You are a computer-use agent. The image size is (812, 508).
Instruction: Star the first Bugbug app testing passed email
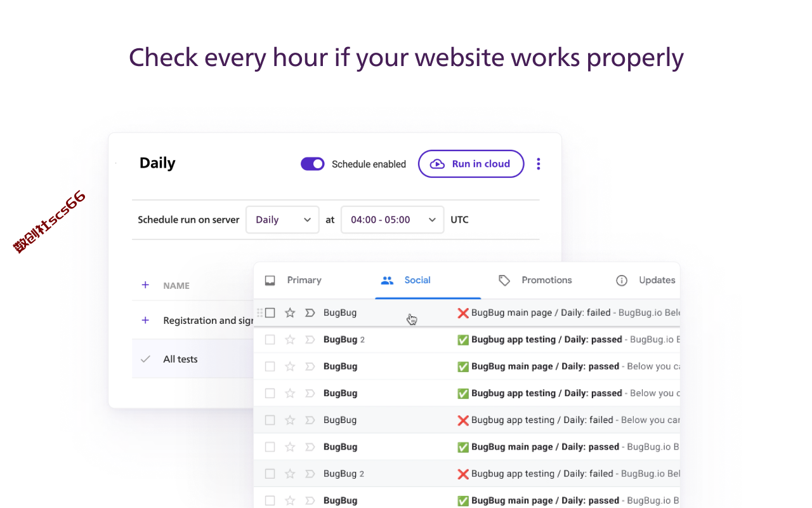(290, 340)
